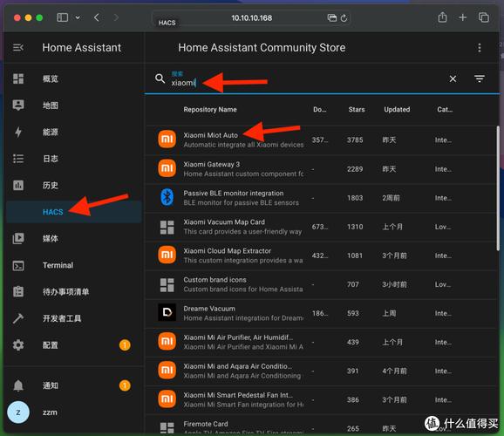Select HACS in the sidebar
504x436 pixels.
(x=74, y=212)
